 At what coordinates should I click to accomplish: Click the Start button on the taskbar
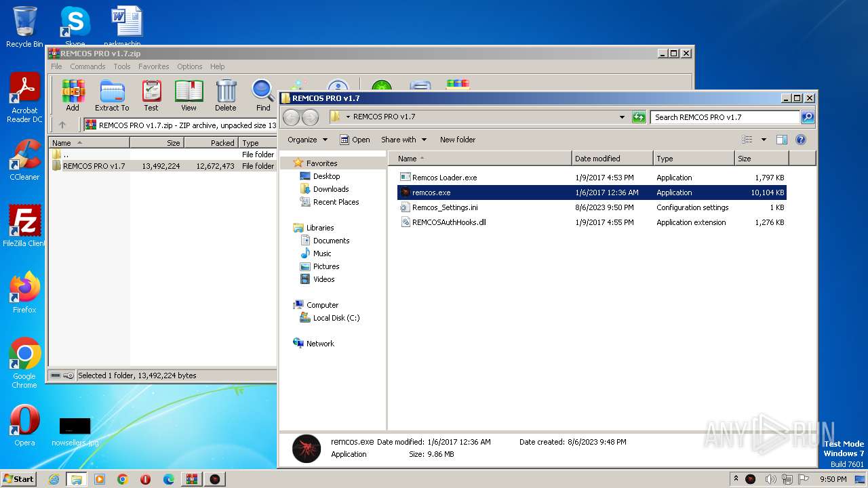[18, 479]
